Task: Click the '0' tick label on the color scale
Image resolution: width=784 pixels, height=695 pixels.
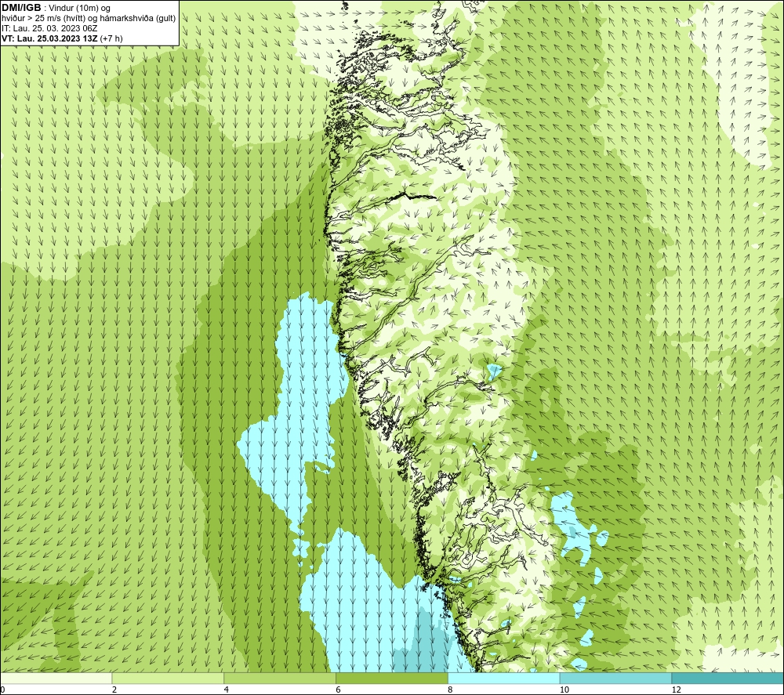Action: coord(2,690)
